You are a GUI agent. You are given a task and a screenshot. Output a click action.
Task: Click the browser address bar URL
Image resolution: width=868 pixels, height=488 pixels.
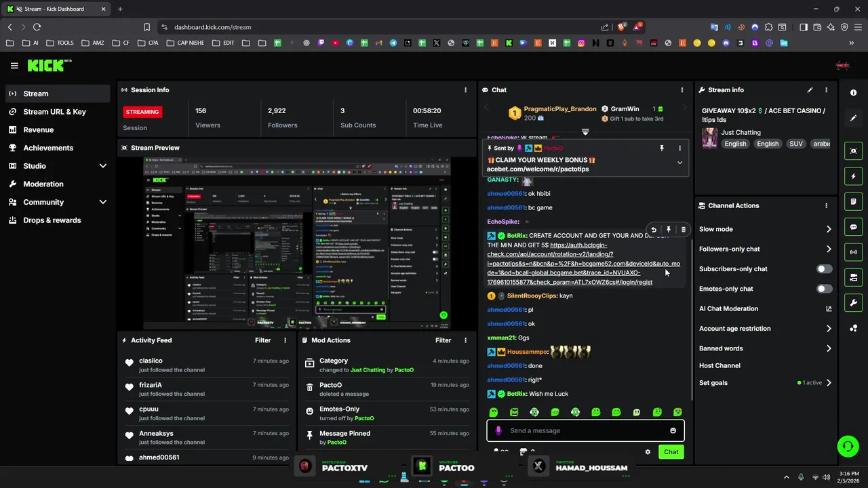(213, 27)
